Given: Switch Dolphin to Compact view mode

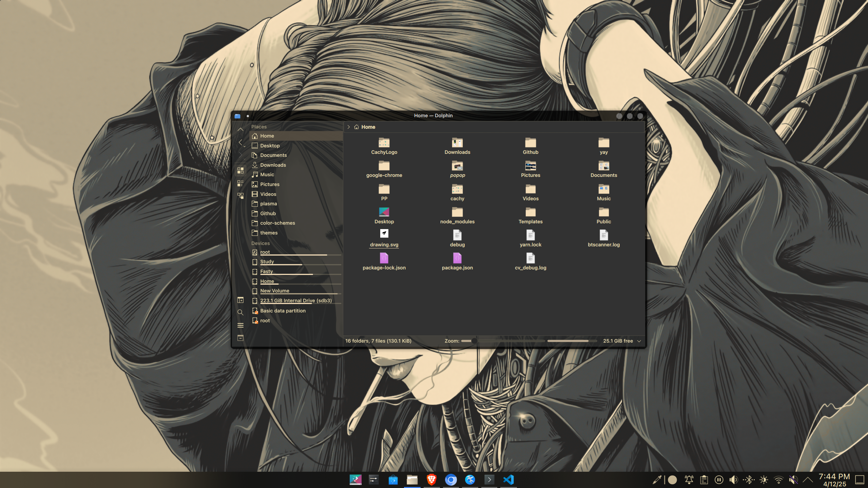Looking at the screenshot, I should click(240, 183).
